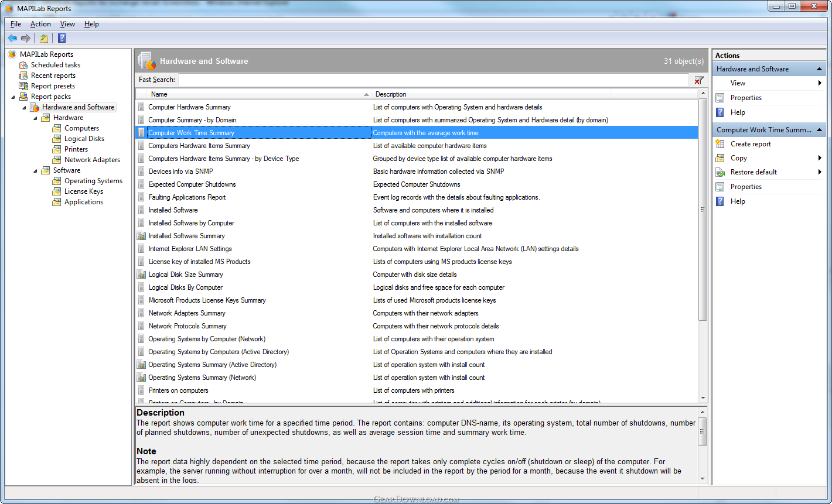Click the Back arrow toolbar icon
The height and width of the screenshot is (504, 832).
click(x=12, y=38)
